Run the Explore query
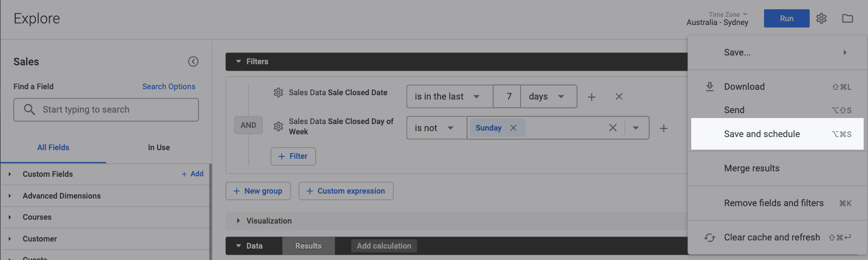 pyautogui.click(x=786, y=18)
